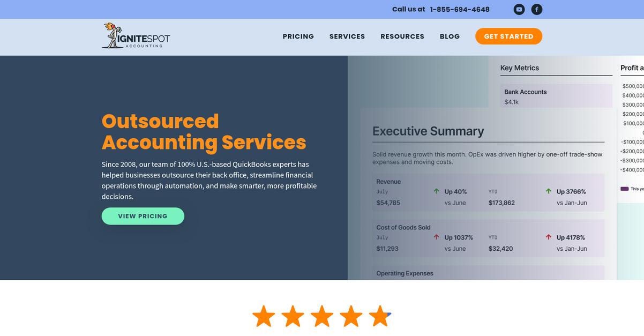The height and width of the screenshot is (336, 644).
Task: Click the first orange rating star
Action: pos(264,316)
